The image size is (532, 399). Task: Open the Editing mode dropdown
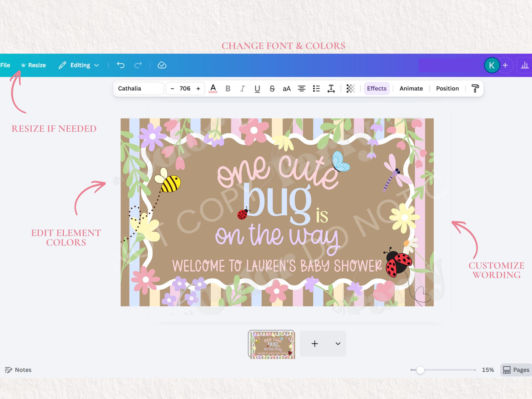79,65
